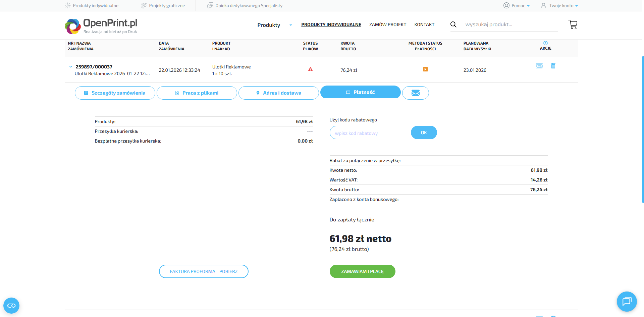Click envelope icon in order actions column
The height and width of the screenshot is (317, 644).
tap(539, 66)
